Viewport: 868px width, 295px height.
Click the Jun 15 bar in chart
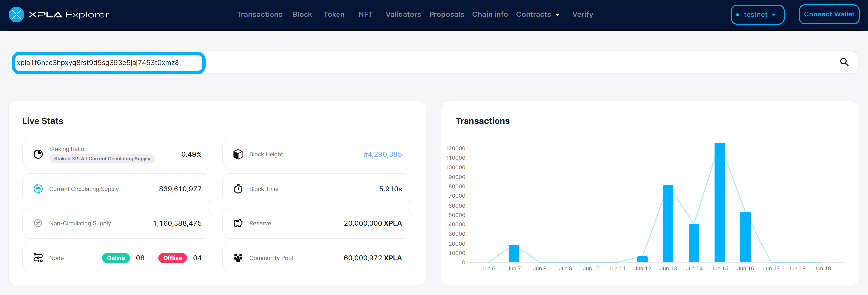(720, 202)
